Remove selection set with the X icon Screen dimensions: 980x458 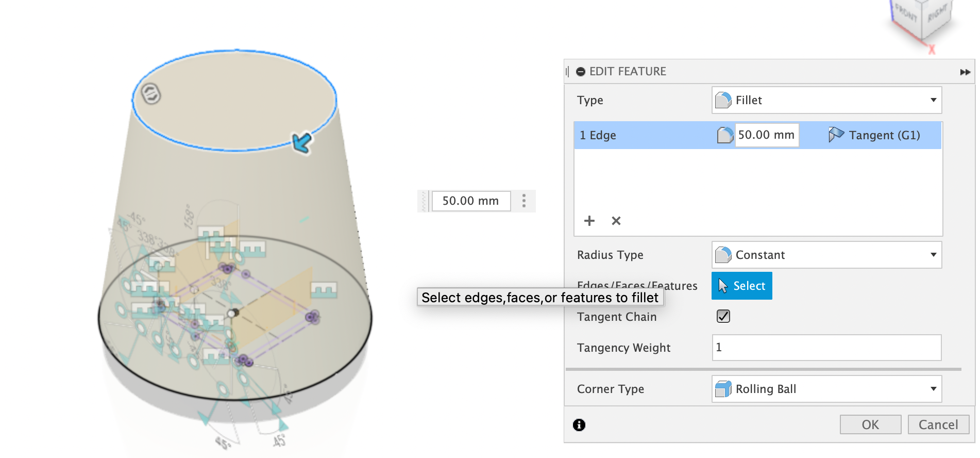point(616,221)
